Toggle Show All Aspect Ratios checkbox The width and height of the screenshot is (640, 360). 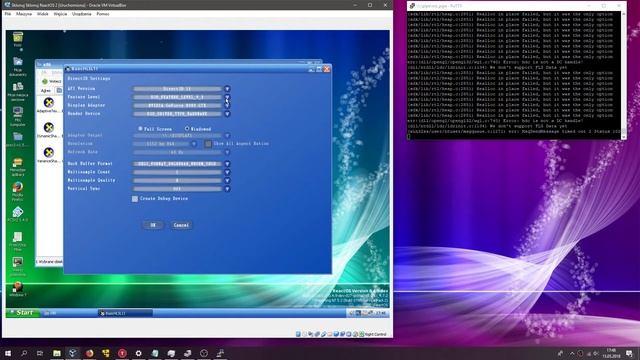tap(208, 144)
